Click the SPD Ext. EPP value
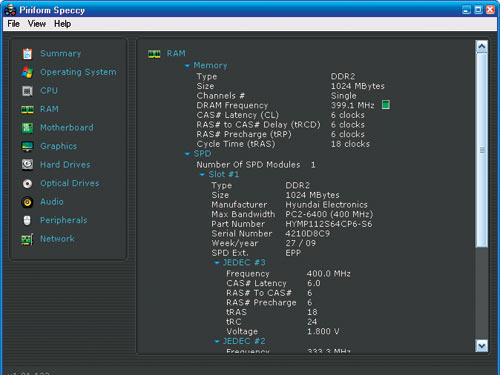 tap(293, 253)
